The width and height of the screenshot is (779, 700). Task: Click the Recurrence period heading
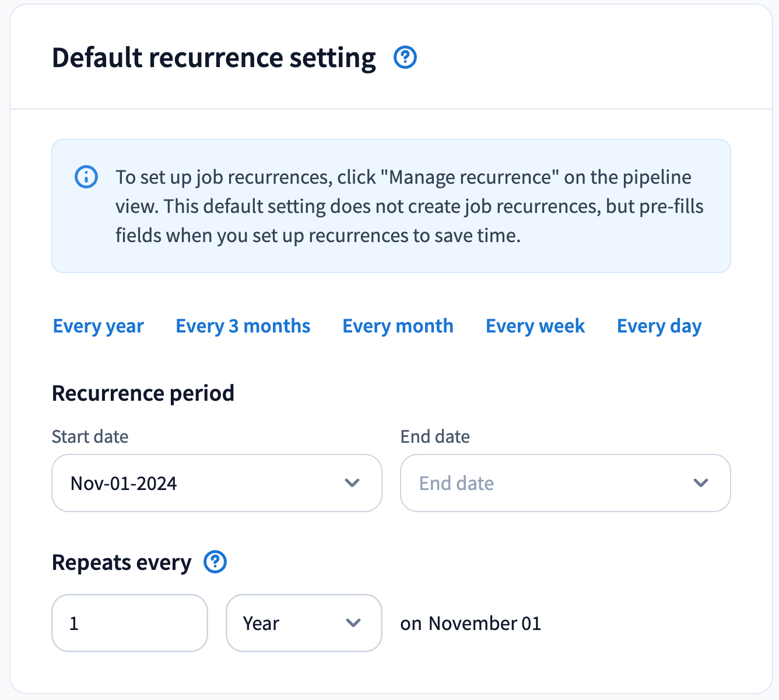pyautogui.click(x=143, y=393)
